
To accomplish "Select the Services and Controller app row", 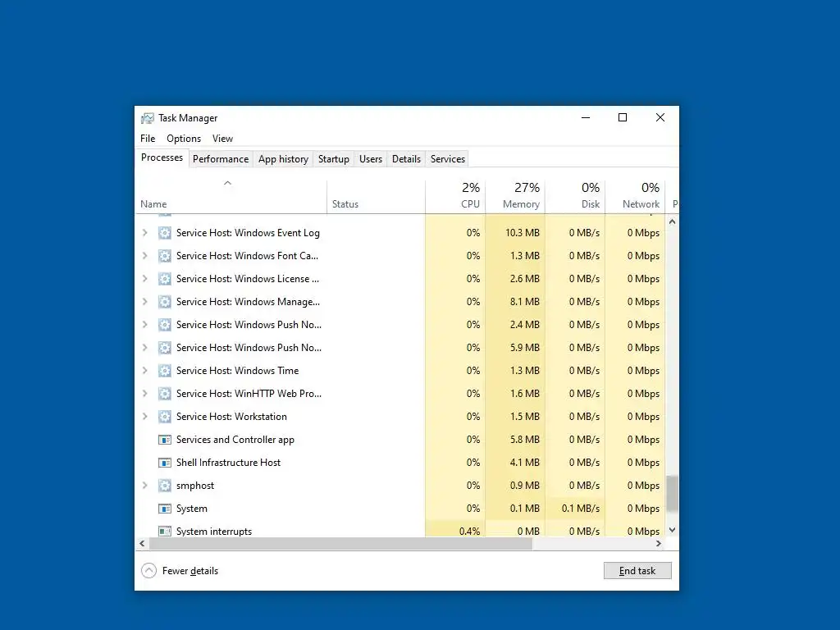I will coord(400,440).
